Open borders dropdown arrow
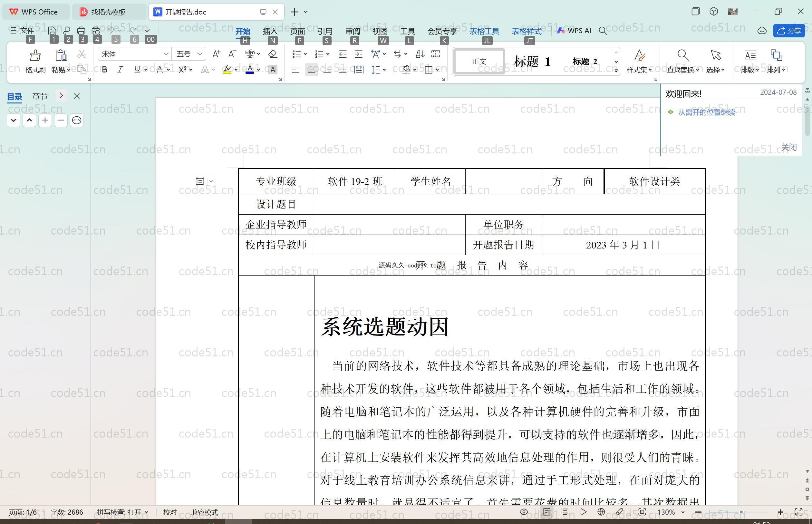812x524 pixels. (437, 70)
